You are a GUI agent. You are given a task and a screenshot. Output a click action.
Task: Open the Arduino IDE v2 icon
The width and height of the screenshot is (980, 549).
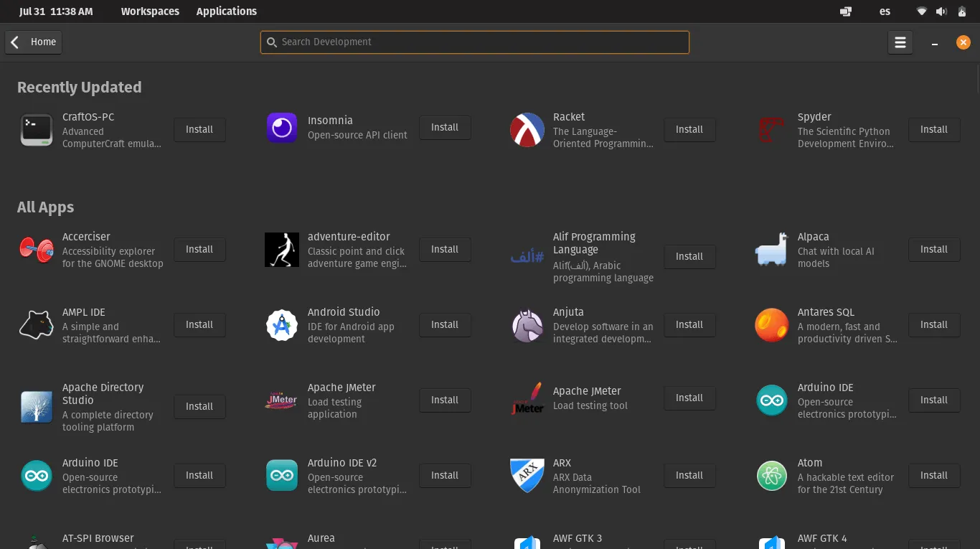[x=282, y=476]
